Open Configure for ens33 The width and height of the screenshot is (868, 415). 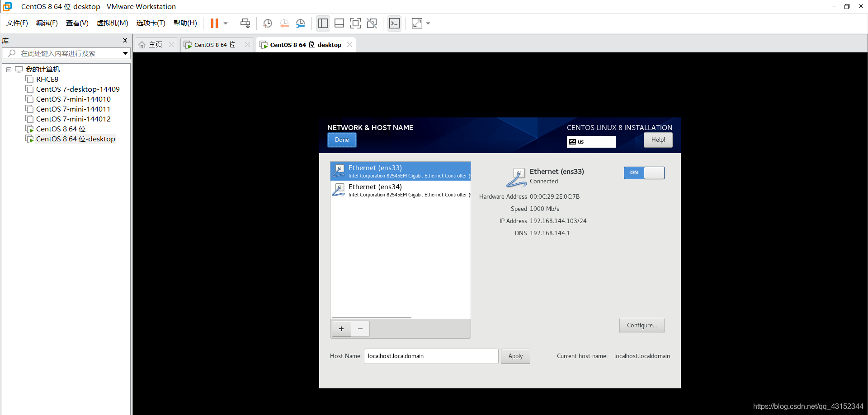click(x=642, y=326)
